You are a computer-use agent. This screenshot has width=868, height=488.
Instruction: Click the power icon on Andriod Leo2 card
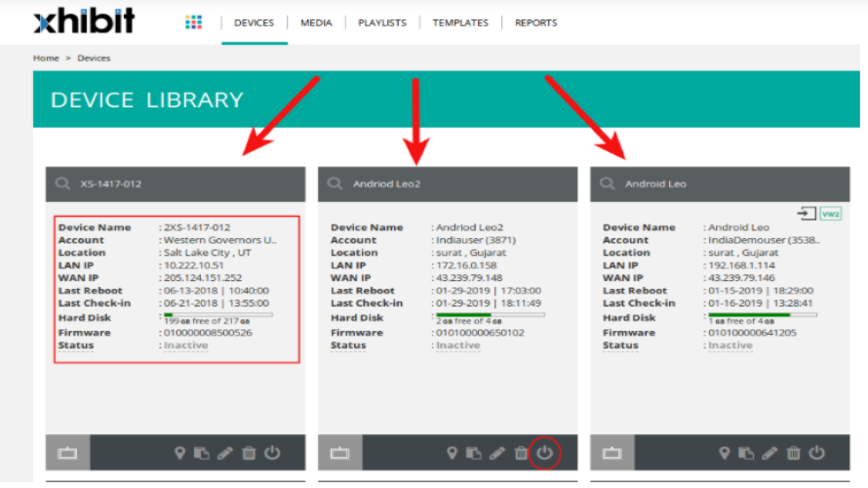[544, 453]
